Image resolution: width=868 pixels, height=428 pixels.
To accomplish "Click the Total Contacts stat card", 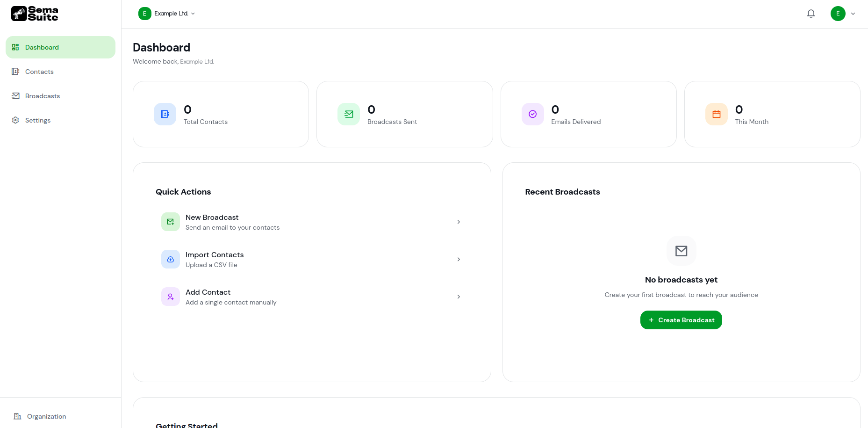I will coord(221,114).
